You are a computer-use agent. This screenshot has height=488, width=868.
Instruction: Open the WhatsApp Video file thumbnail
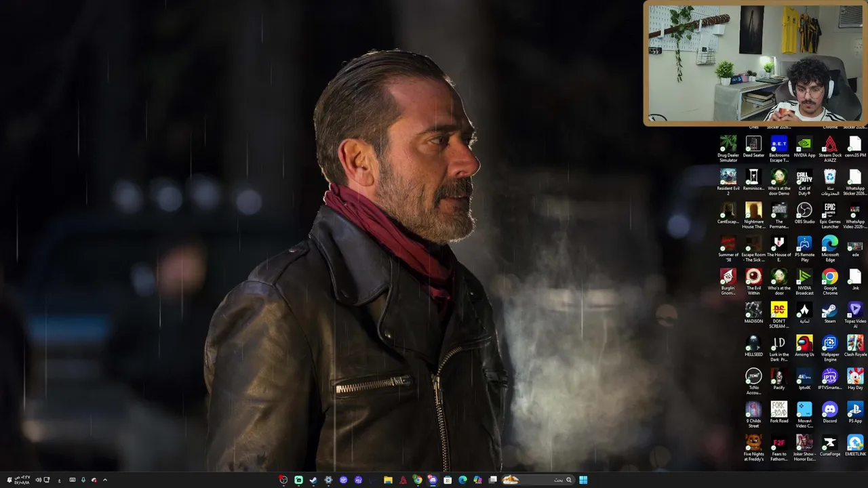(x=855, y=215)
